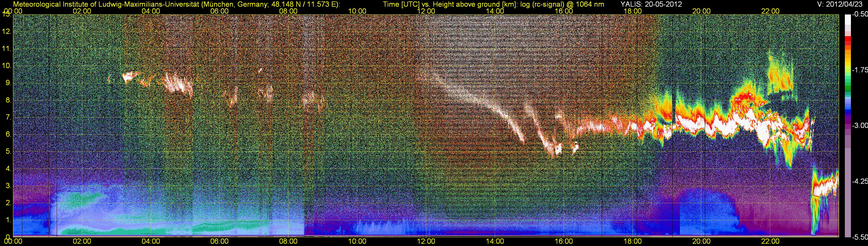This screenshot has width=868, height=246.
Task: Click the 12 km height axis label
Action: [x=7, y=32]
